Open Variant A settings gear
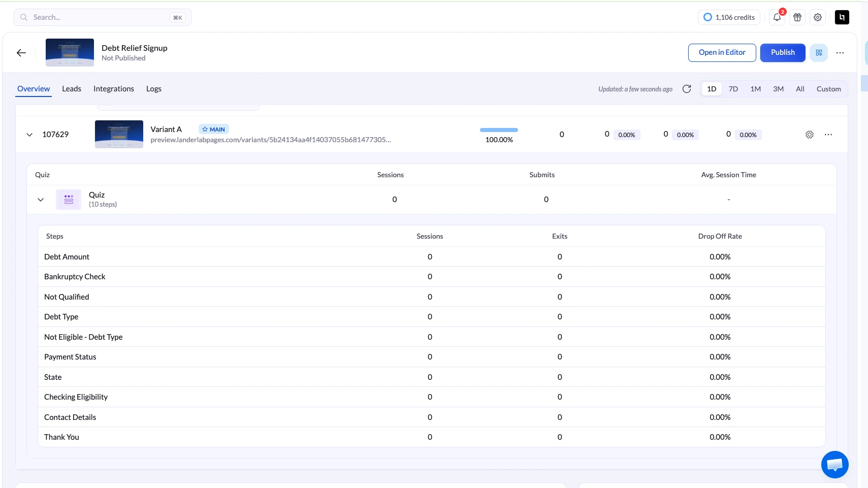This screenshot has height=488, width=868. click(x=810, y=135)
